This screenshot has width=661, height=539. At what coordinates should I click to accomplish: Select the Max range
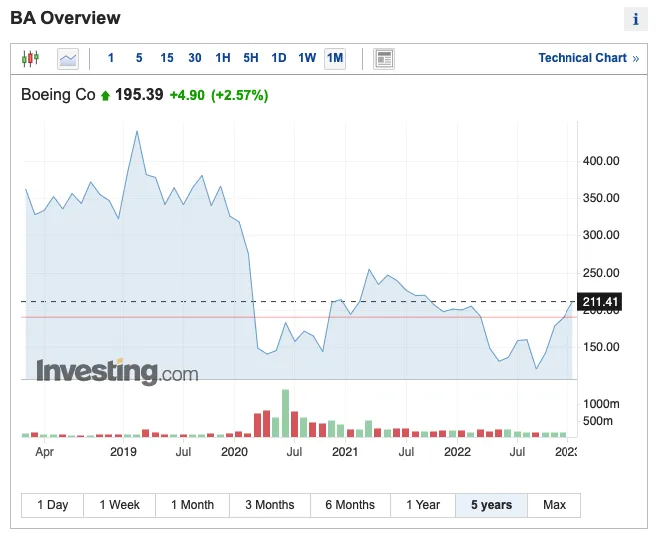click(554, 505)
